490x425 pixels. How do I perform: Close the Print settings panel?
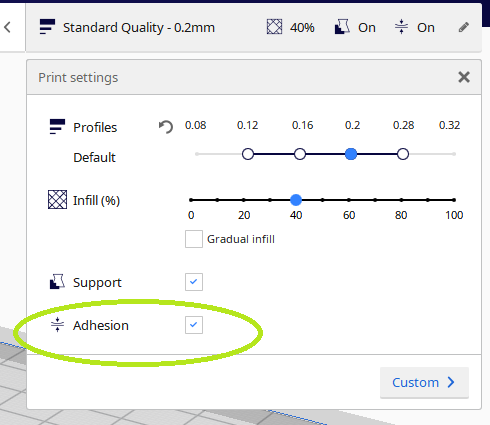pos(464,77)
